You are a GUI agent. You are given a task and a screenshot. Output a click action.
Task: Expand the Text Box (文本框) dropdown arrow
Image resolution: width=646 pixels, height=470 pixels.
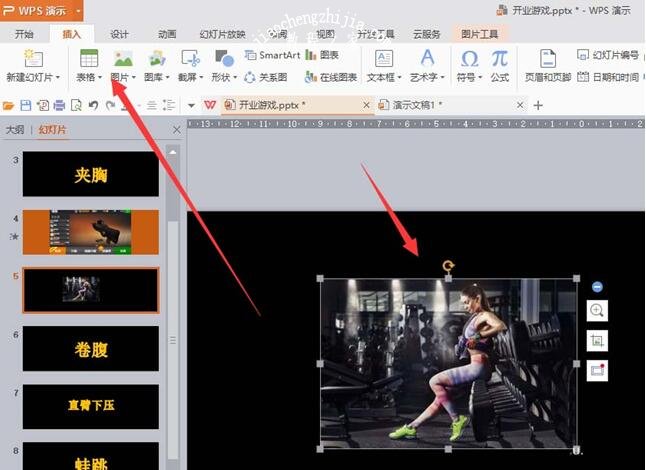[399, 77]
